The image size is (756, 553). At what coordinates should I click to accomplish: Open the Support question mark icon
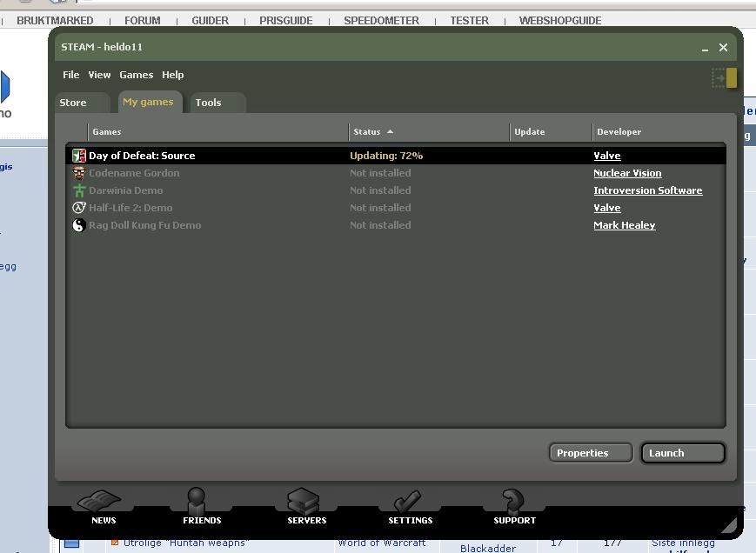(512, 501)
